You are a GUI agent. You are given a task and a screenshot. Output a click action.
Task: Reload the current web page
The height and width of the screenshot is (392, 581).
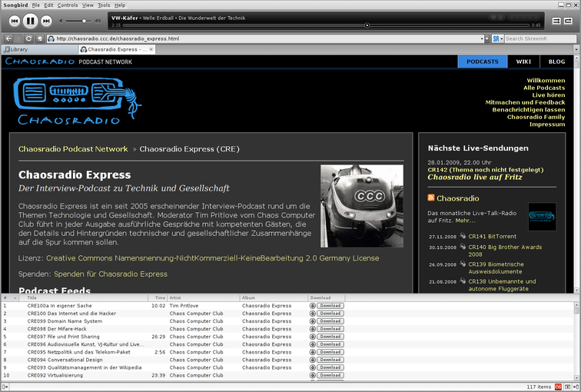click(28, 38)
